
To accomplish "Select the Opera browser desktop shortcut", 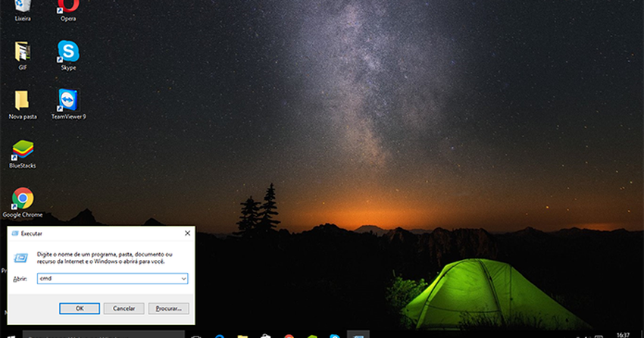I will tap(68, 10).
